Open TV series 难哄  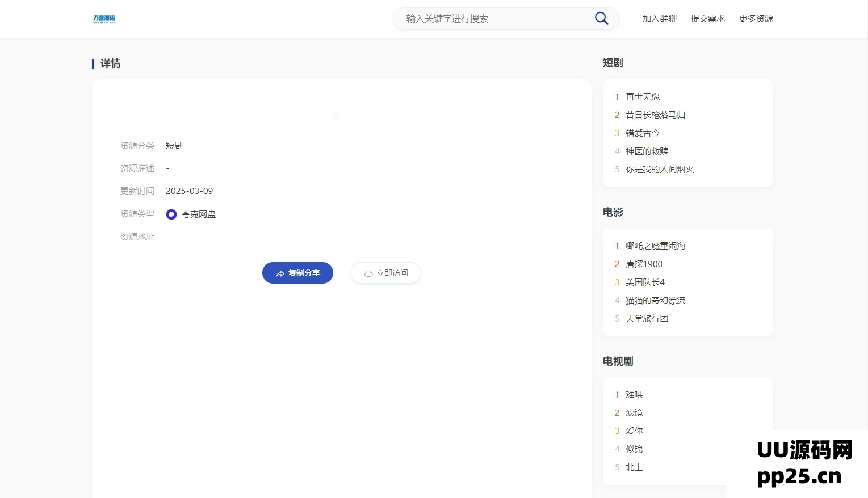coord(634,395)
